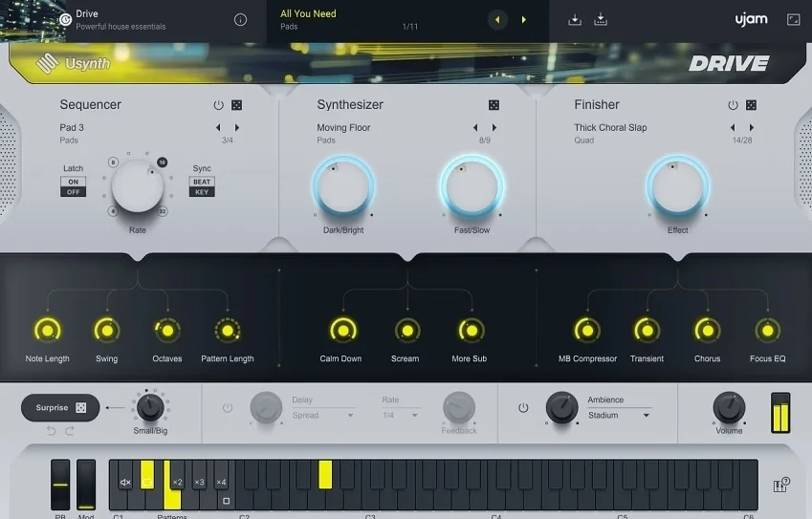
Task: Click the Synthesizer randomize dice icon
Action: point(494,105)
